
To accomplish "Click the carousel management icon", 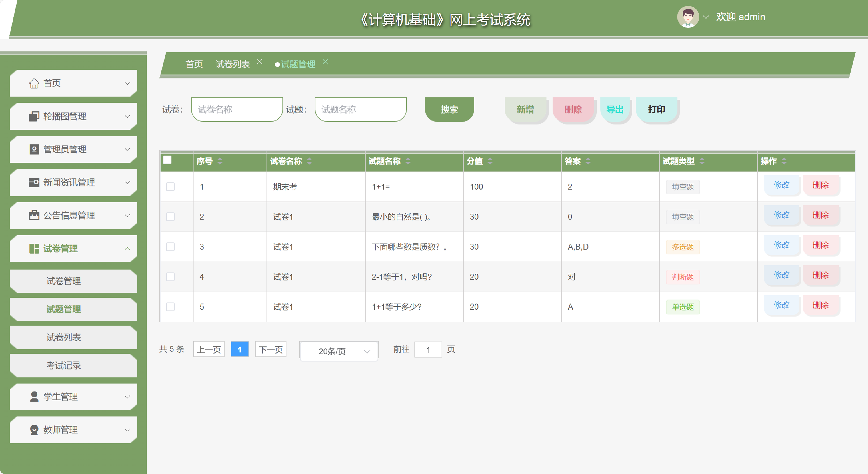I will click(x=34, y=117).
